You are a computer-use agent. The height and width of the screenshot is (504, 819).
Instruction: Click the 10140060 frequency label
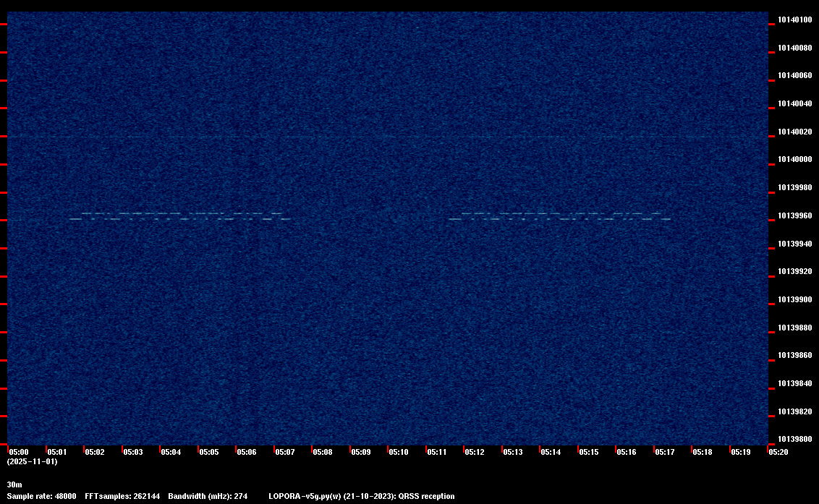pyautogui.click(x=795, y=76)
